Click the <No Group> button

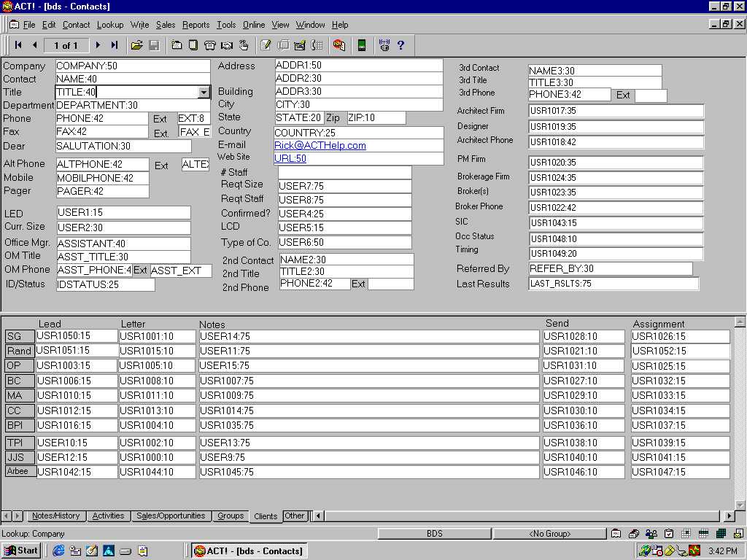pos(550,534)
